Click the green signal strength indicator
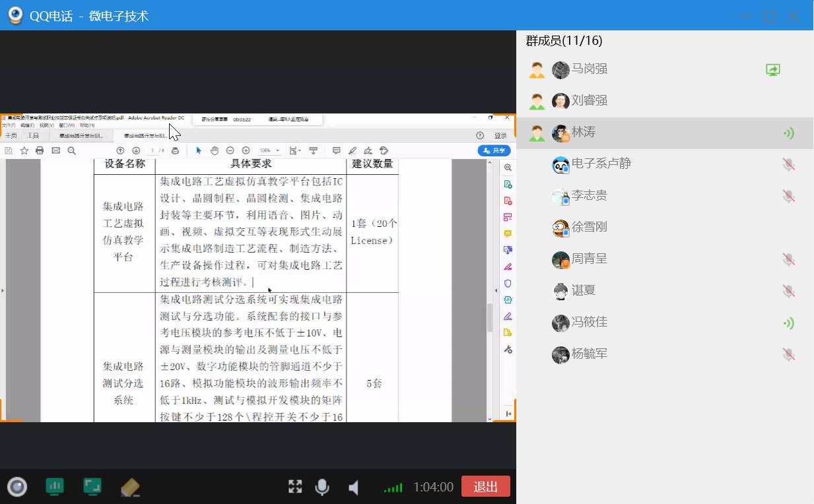The width and height of the screenshot is (814, 504). 393,488
